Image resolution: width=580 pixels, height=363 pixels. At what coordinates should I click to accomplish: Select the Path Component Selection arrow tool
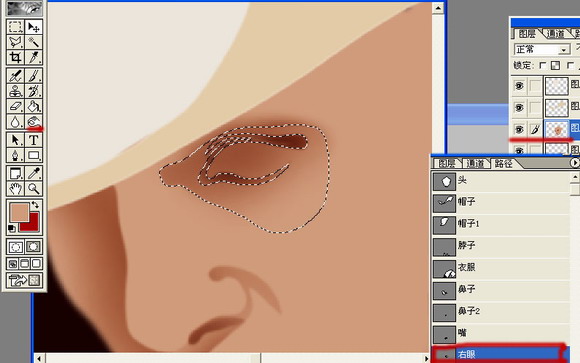pos(15,140)
